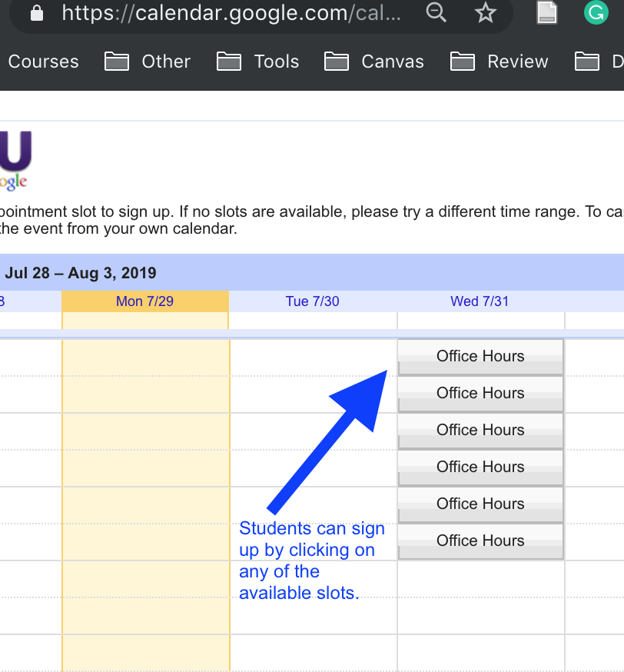Open the Courses bookmark folder
The height and width of the screenshot is (672, 624).
click(43, 62)
